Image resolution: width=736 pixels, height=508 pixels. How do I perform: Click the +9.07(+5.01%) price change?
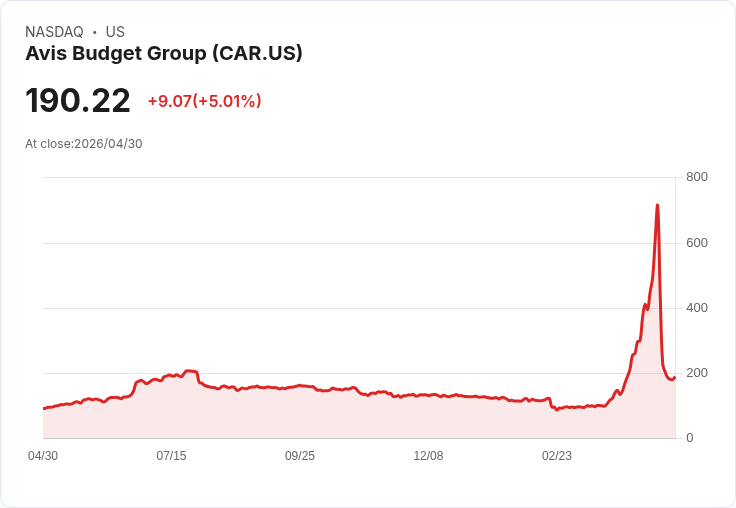point(205,101)
